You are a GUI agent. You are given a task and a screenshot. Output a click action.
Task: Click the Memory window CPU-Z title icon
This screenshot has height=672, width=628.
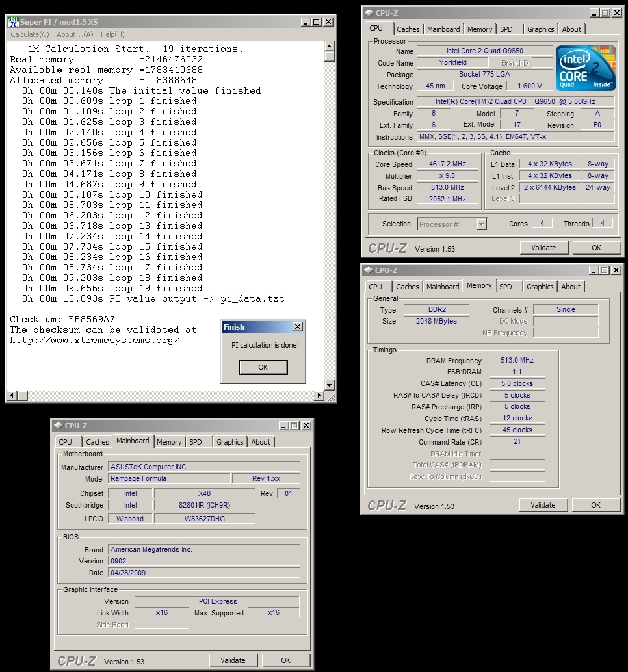[x=368, y=270]
